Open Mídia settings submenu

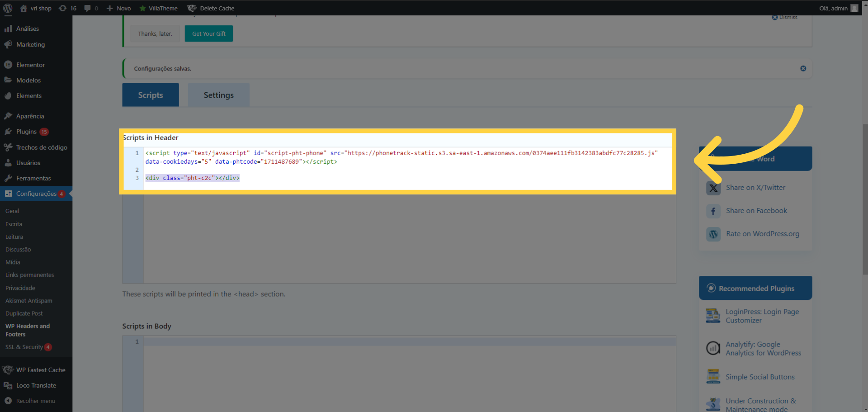click(x=13, y=262)
